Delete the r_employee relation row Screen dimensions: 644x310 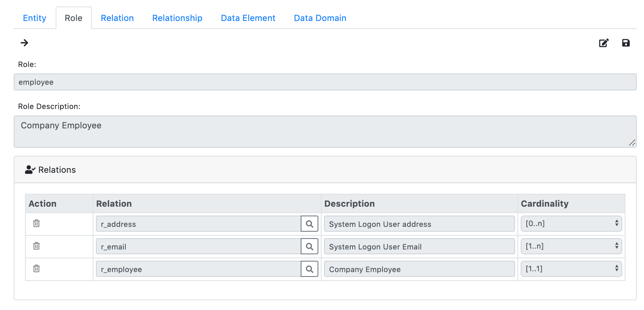pos(36,268)
